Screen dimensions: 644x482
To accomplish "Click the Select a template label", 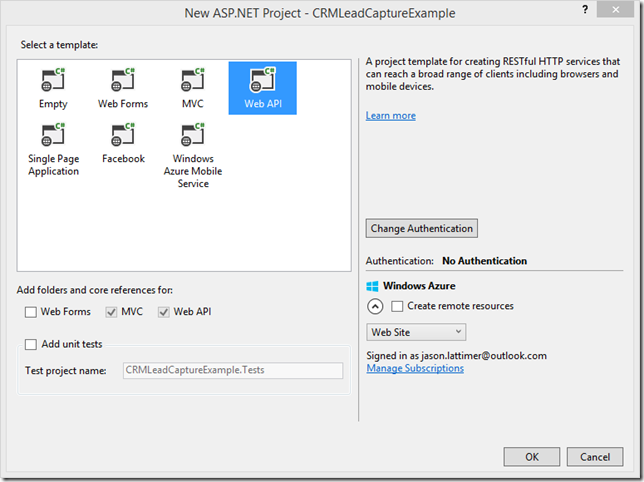I will tap(59, 45).
